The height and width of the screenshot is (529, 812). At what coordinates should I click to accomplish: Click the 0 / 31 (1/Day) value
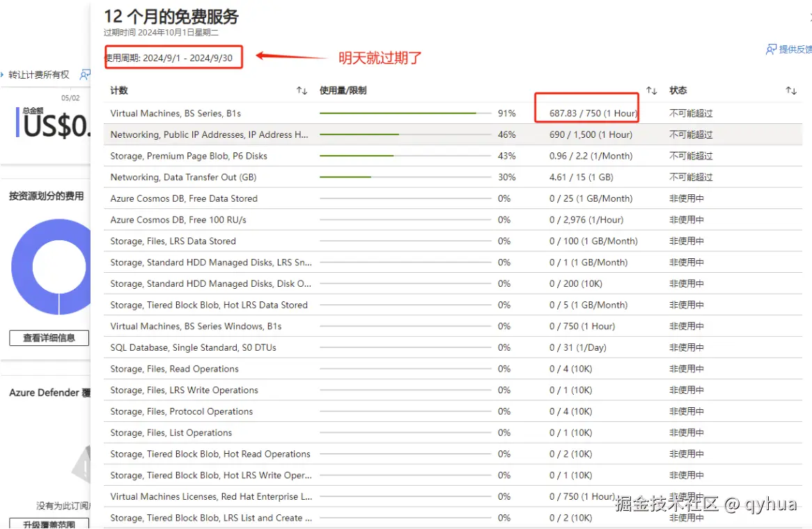point(577,347)
